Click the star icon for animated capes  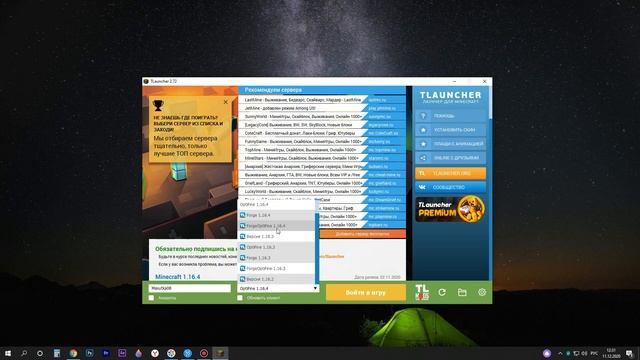[x=423, y=144]
